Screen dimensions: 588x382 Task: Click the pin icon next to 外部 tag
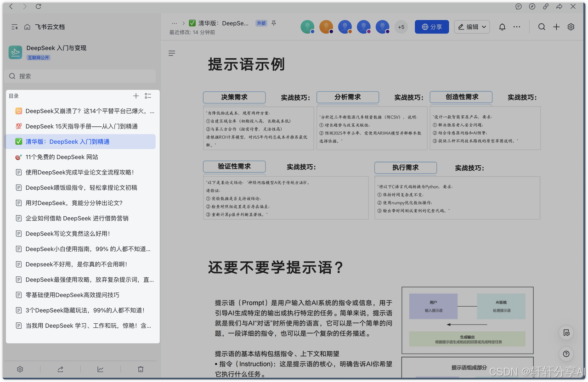pyautogui.click(x=274, y=23)
